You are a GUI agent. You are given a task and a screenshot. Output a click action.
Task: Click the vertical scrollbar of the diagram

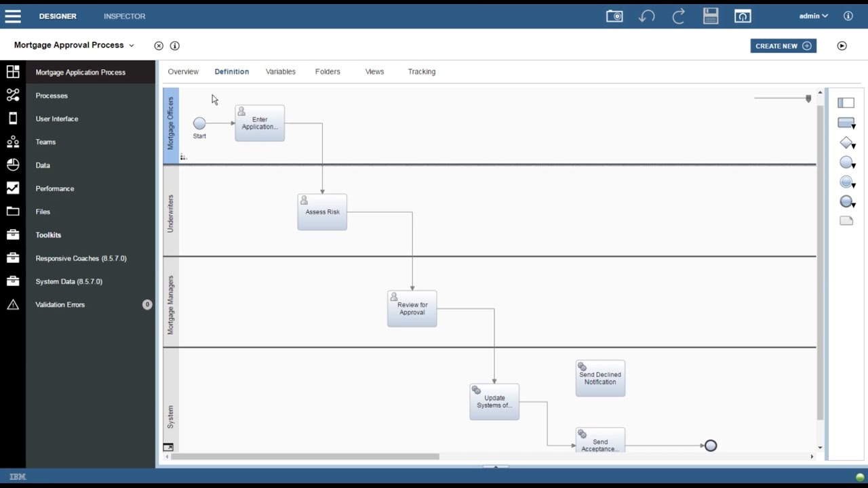[820, 261]
